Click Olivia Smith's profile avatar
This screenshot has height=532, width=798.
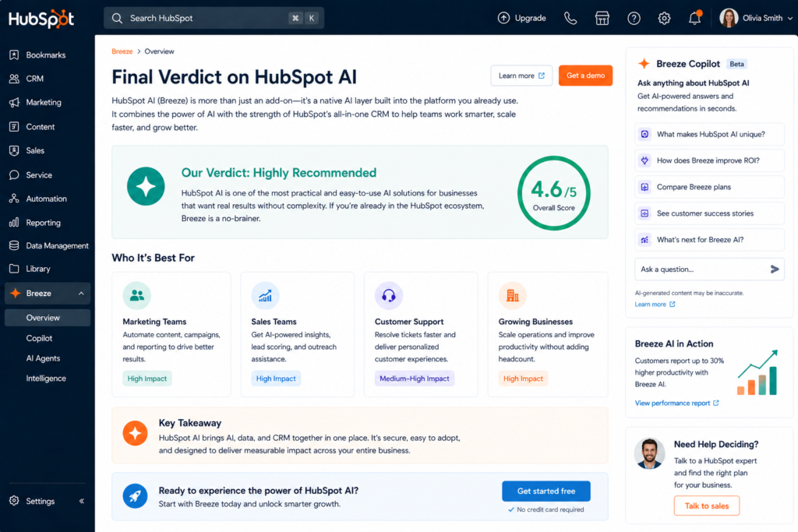click(x=729, y=18)
